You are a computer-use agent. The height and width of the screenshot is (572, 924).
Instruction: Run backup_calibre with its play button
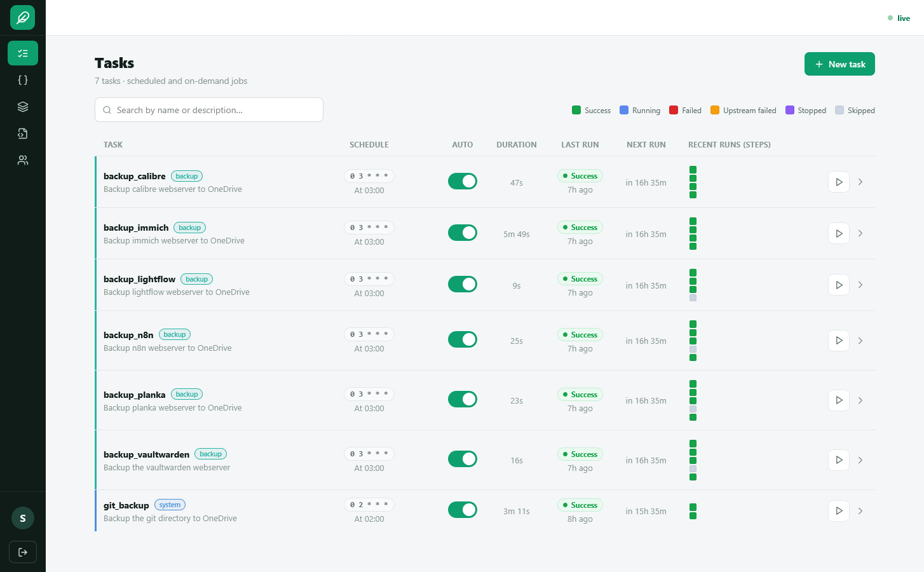[839, 182]
